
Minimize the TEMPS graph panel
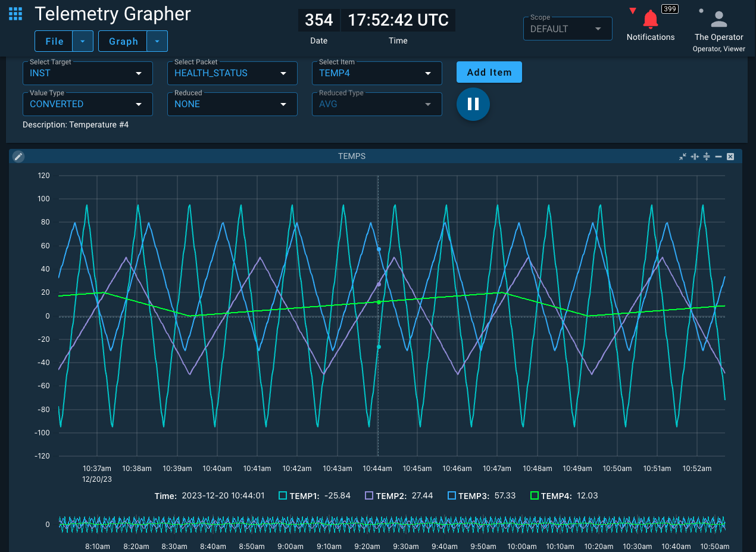coord(718,157)
